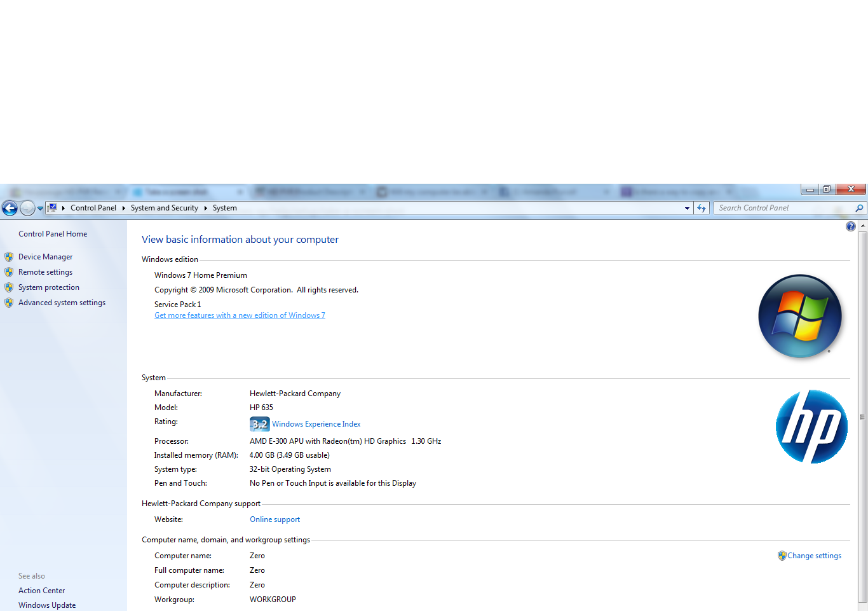868x611 pixels.
Task: Click the installed memory value 4.00 GB
Action: click(290, 455)
